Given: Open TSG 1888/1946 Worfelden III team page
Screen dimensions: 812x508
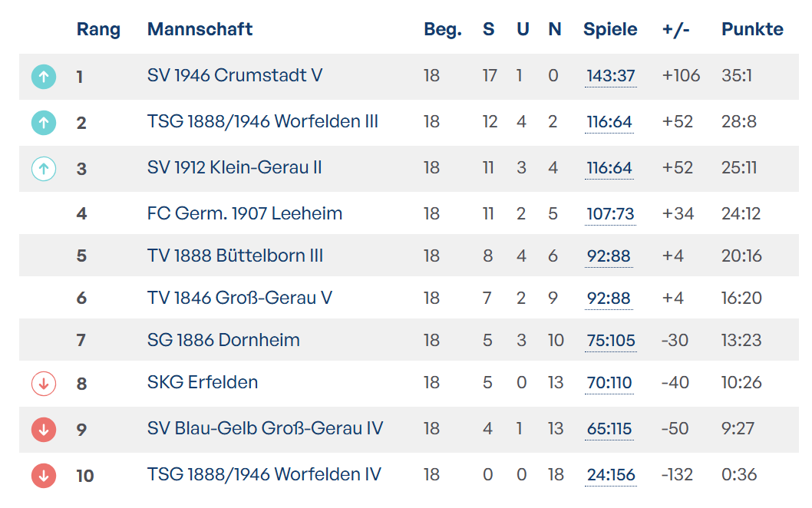Looking at the screenshot, I should tap(262, 121).
